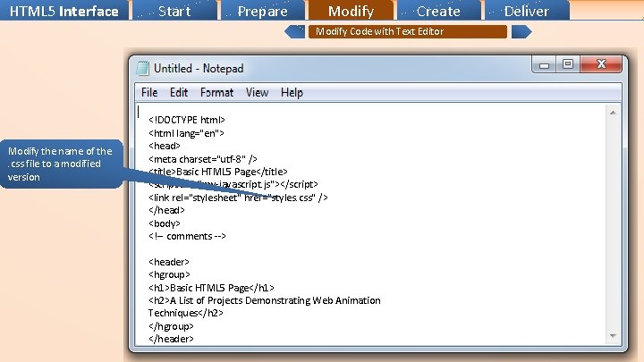Viewport: 644px width, 362px height.
Task: Open the Notepad Help menu
Action: click(x=292, y=92)
